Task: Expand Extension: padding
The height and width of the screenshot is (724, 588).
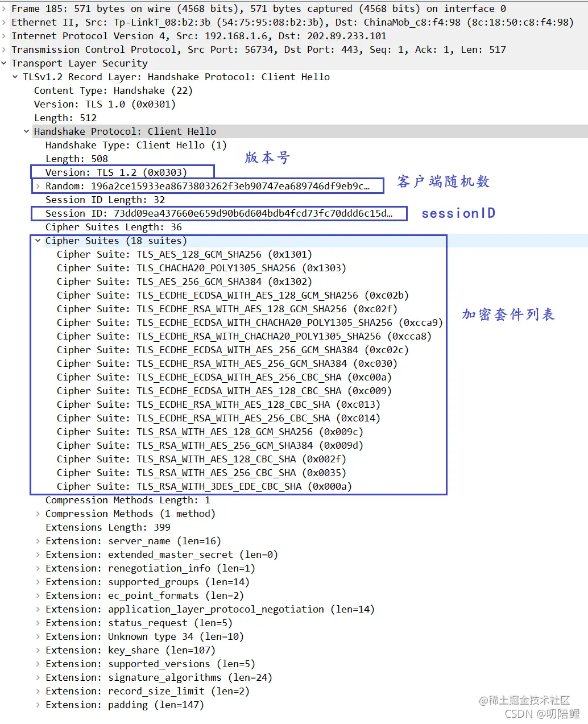Action: (38, 705)
